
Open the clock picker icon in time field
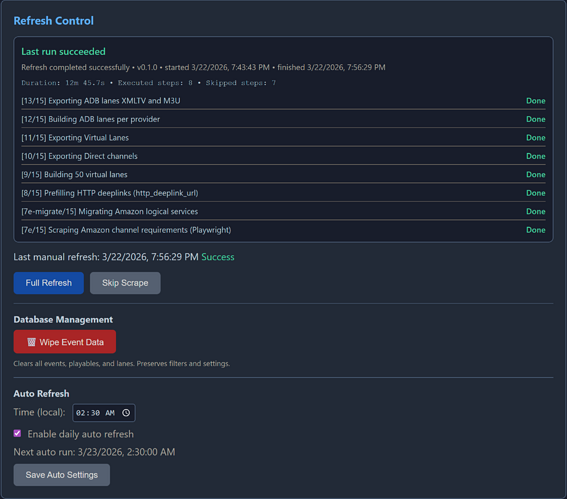126,413
